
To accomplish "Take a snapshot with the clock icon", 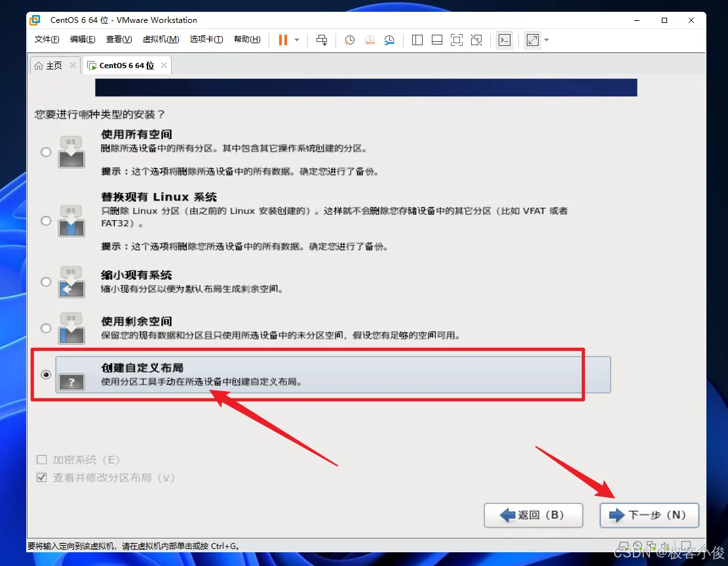I will click(x=350, y=40).
